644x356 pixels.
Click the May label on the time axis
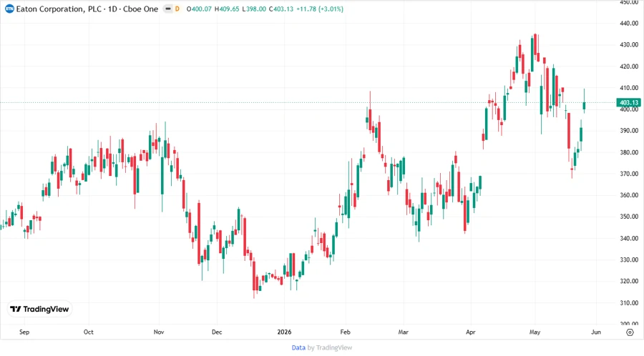click(x=535, y=332)
